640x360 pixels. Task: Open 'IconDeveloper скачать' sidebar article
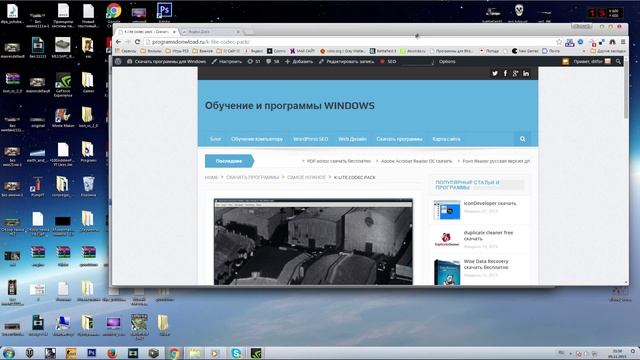click(x=490, y=203)
